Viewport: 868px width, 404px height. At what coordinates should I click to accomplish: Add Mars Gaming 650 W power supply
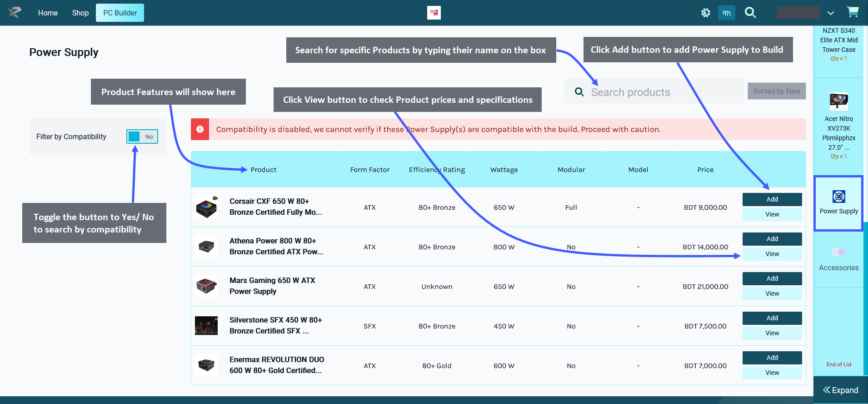coord(772,278)
